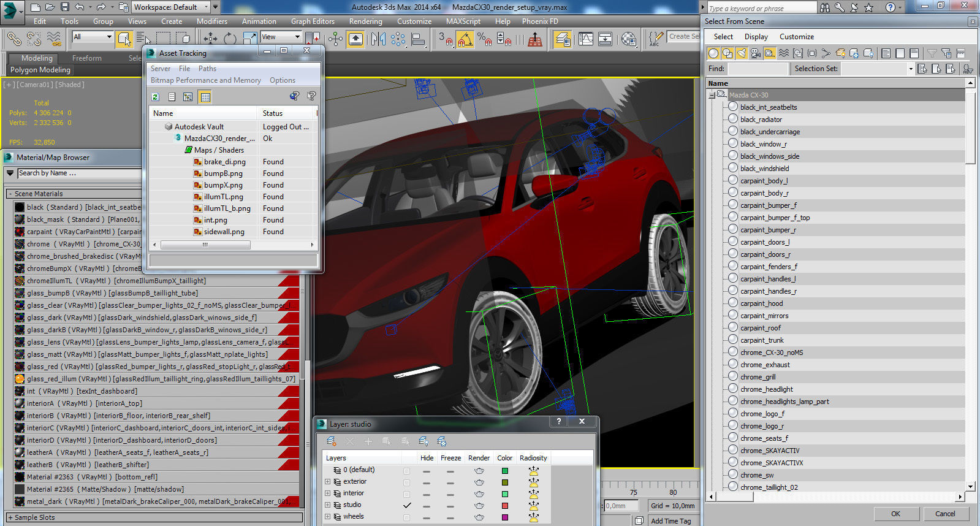Open Display menu in Select From Scene
980x526 pixels.
click(756, 37)
